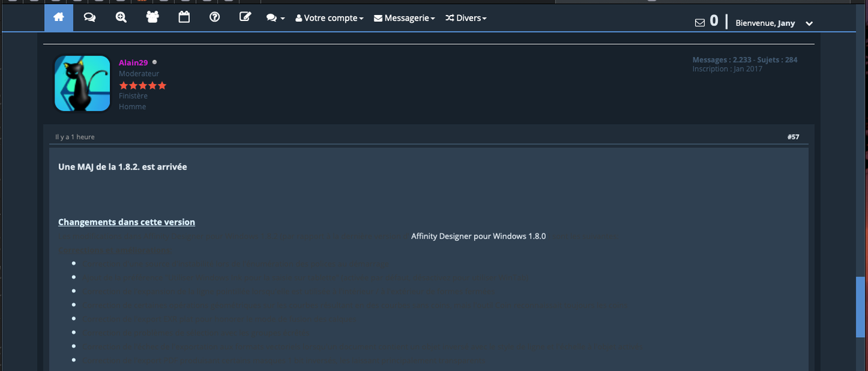
Task: Click the Changements dans cette version heading
Action: coord(127,222)
